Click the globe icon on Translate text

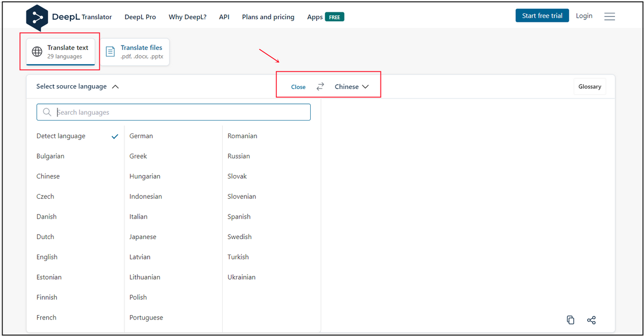[x=37, y=51]
